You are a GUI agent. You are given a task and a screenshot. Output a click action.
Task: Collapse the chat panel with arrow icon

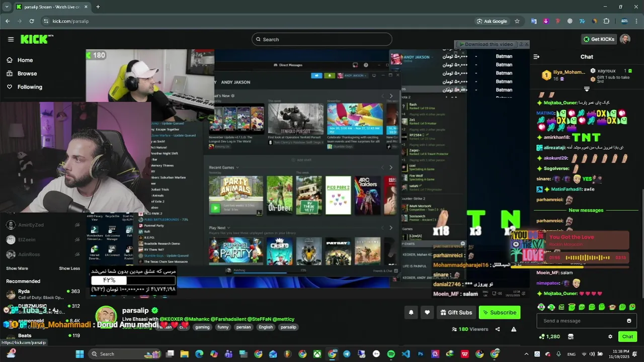pyautogui.click(x=536, y=57)
